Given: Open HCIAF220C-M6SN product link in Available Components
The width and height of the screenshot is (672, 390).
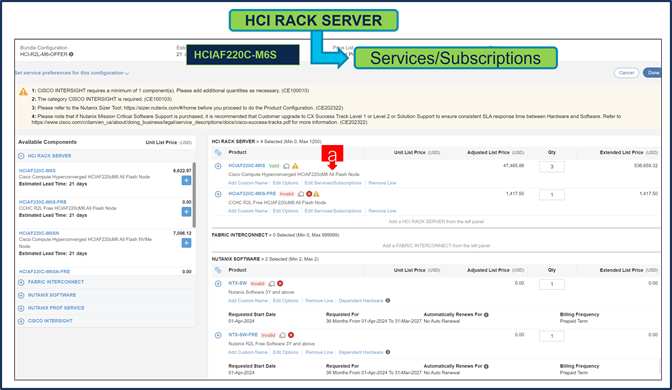Looking at the screenshot, I should tap(39, 233).
